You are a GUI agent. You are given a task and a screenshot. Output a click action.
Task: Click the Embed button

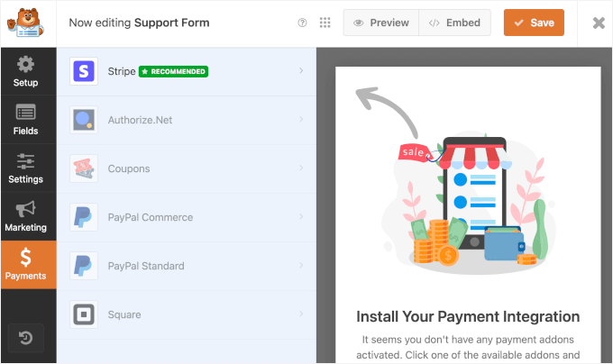(x=454, y=23)
